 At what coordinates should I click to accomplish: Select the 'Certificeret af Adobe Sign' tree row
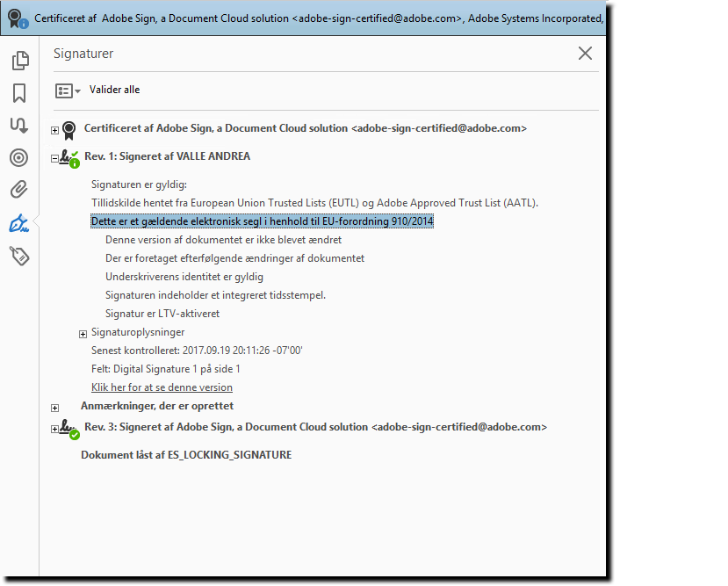[305, 128]
